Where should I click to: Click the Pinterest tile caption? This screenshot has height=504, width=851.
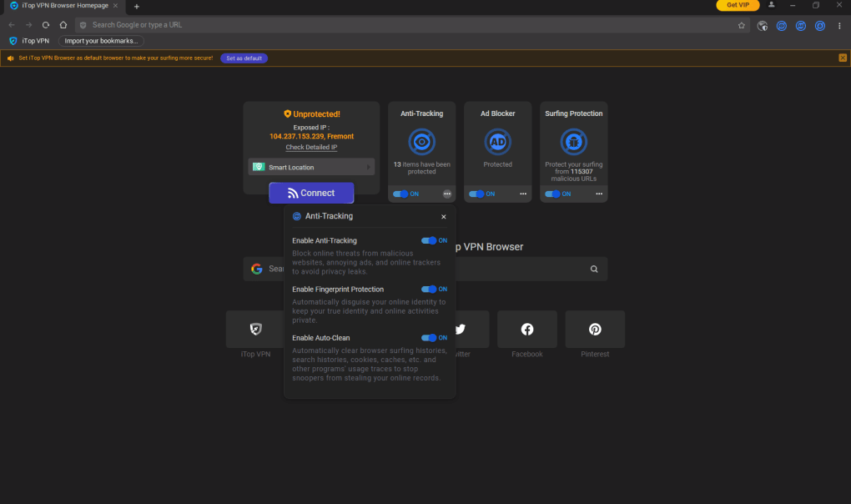coord(595,355)
